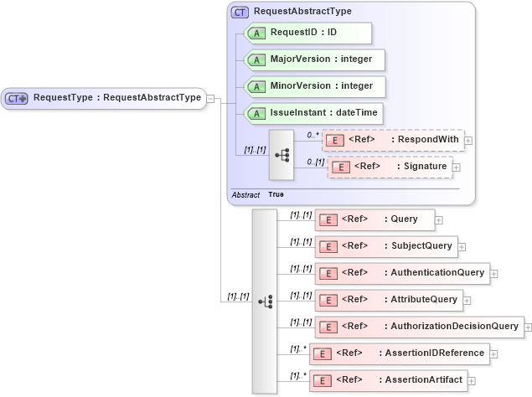This screenshot has height=397, width=532.
Task: Click the ': Query' element label
Action: pyautogui.click(x=401, y=219)
